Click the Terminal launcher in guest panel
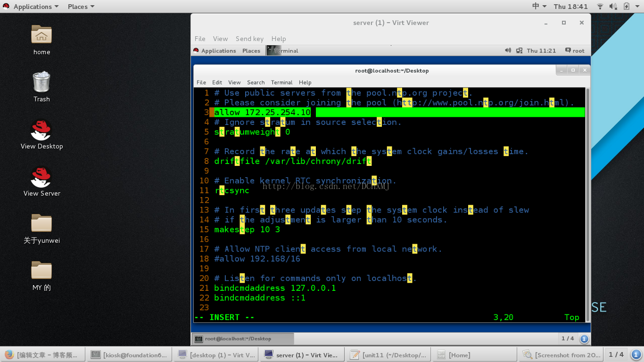This screenshot has width=644, height=362. (282, 50)
